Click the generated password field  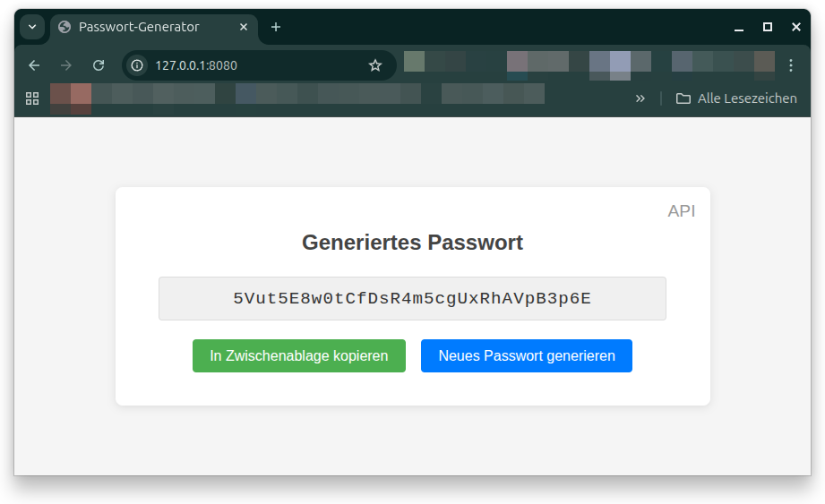412,298
